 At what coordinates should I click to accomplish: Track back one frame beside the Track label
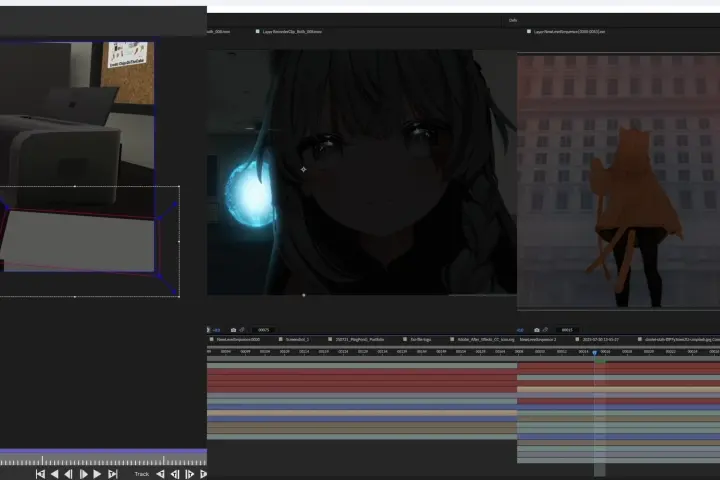click(x=175, y=474)
